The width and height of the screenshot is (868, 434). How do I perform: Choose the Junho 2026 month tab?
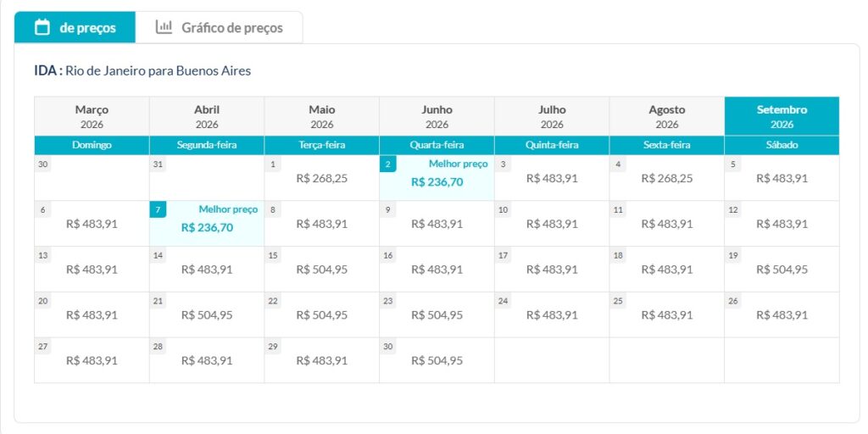click(x=437, y=116)
